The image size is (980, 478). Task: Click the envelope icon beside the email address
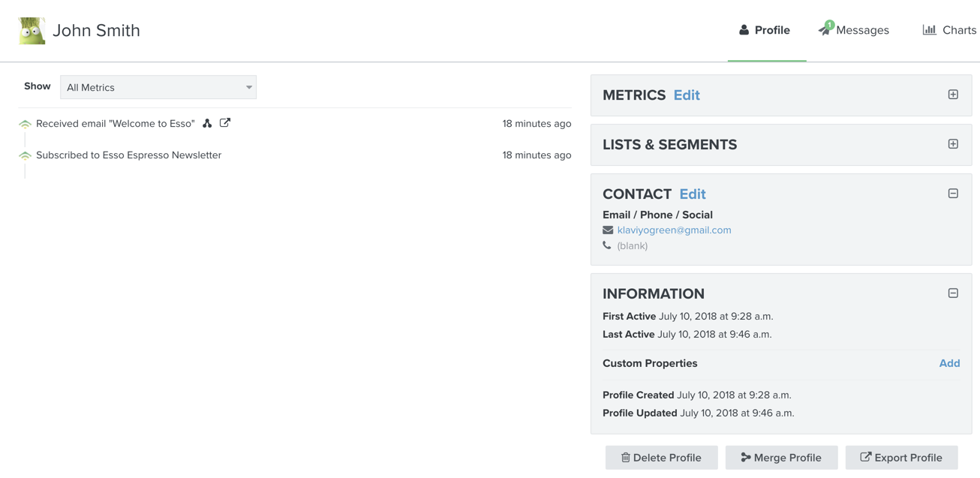tap(608, 230)
